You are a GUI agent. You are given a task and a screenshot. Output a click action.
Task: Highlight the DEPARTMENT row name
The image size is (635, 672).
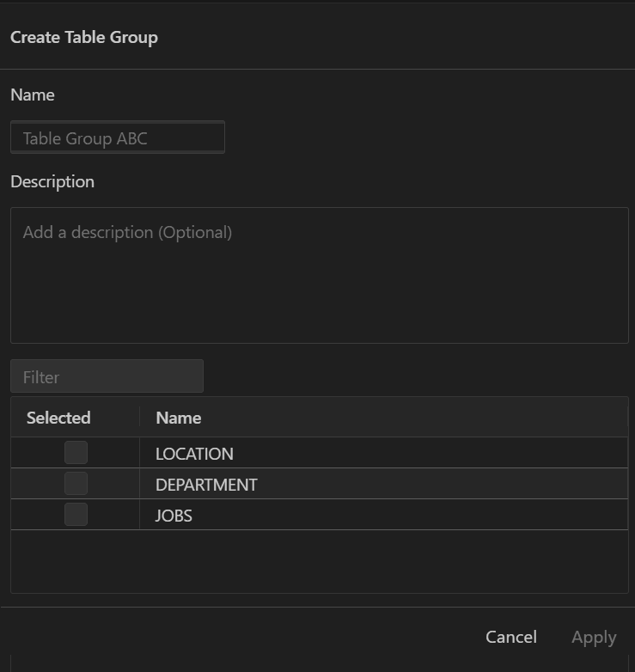coord(206,485)
